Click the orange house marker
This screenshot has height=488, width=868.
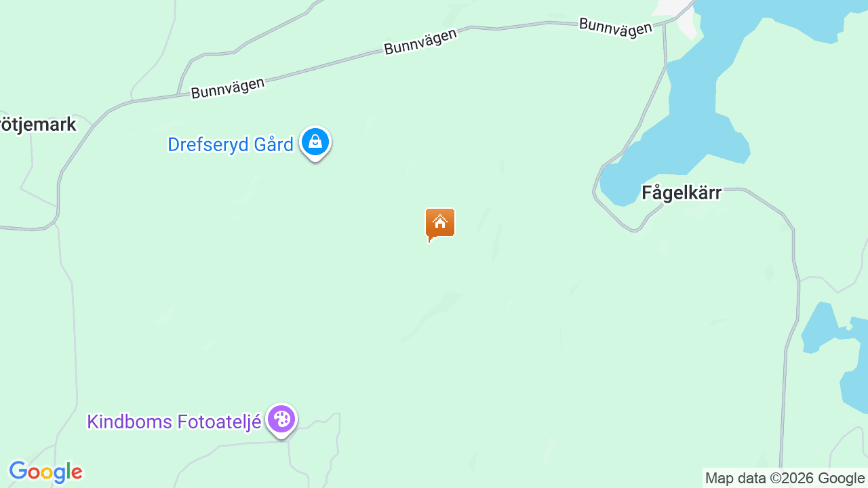tap(440, 224)
